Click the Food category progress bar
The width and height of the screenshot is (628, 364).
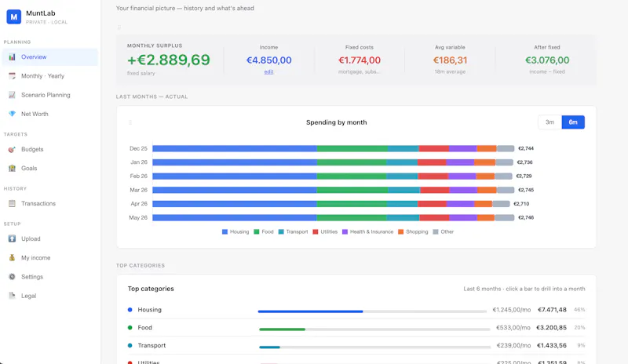pyautogui.click(x=374, y=329)
